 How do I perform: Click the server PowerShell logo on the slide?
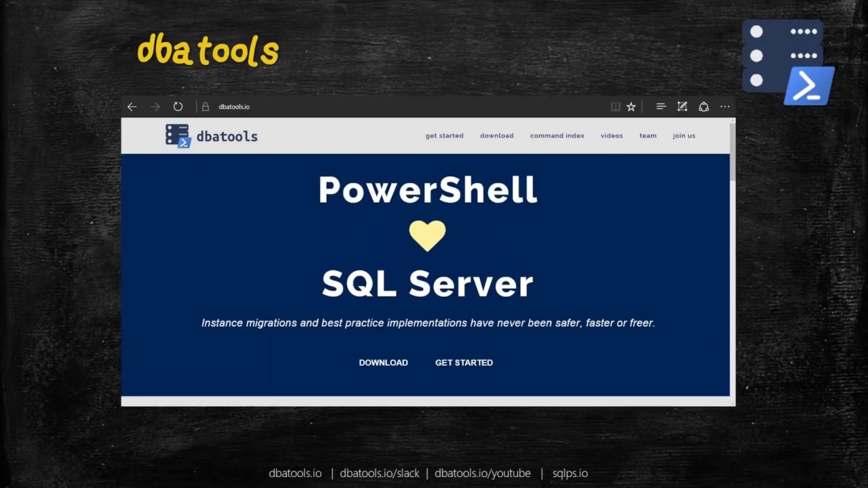788,62
